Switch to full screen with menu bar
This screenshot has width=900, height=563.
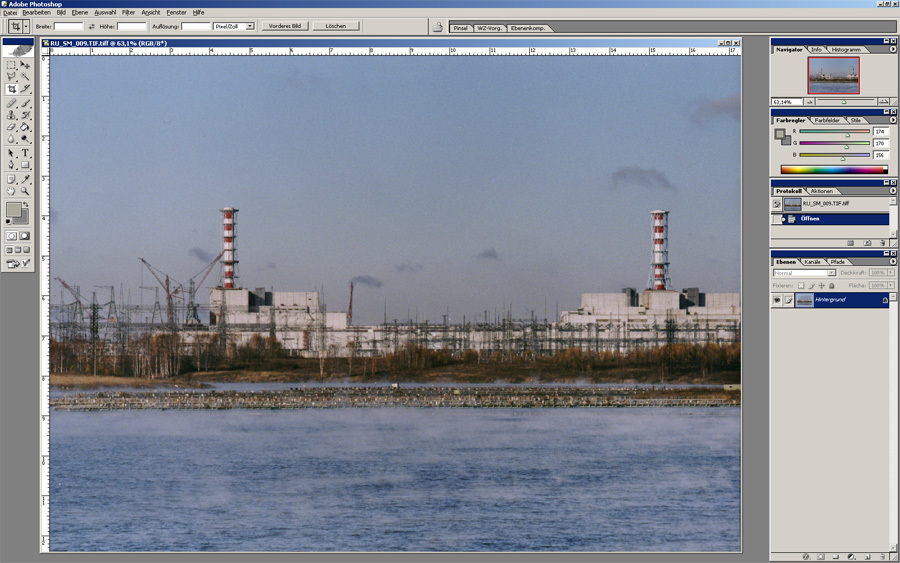(x=18, y=250)
